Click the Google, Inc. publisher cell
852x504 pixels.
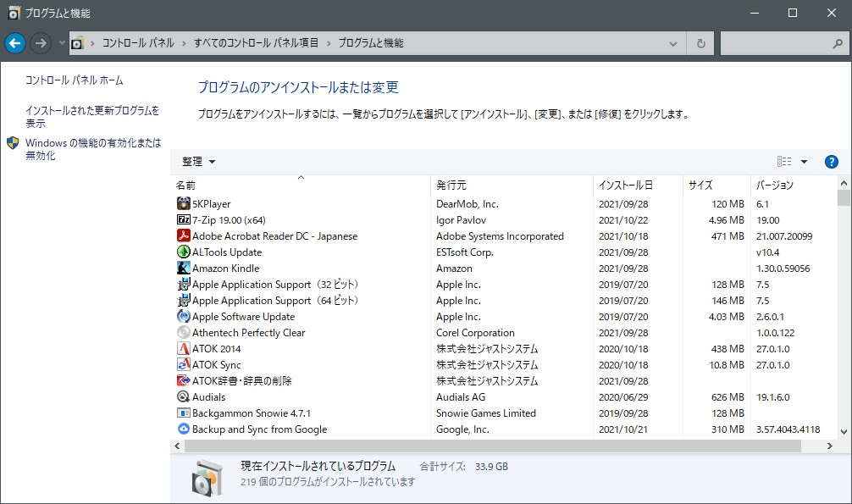462,429
